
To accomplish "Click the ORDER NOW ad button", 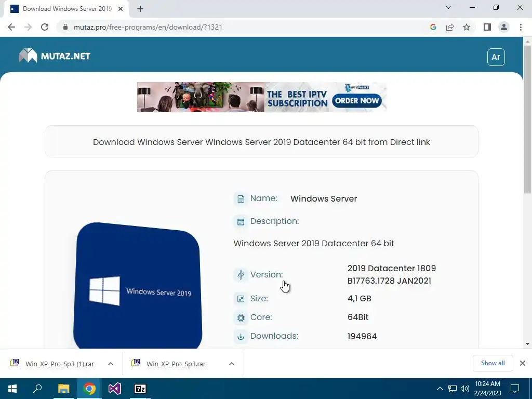I will [357, 101].
